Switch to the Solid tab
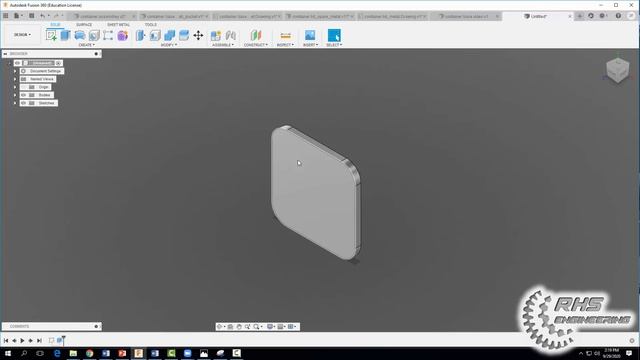This screenshot has height=360, width=640. click(x=55, y=25)
